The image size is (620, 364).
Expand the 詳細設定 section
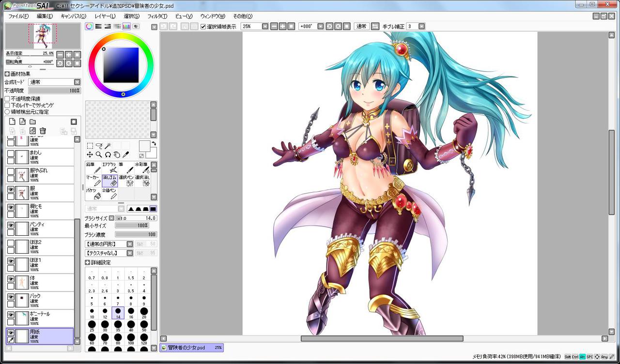coord(88,262)
